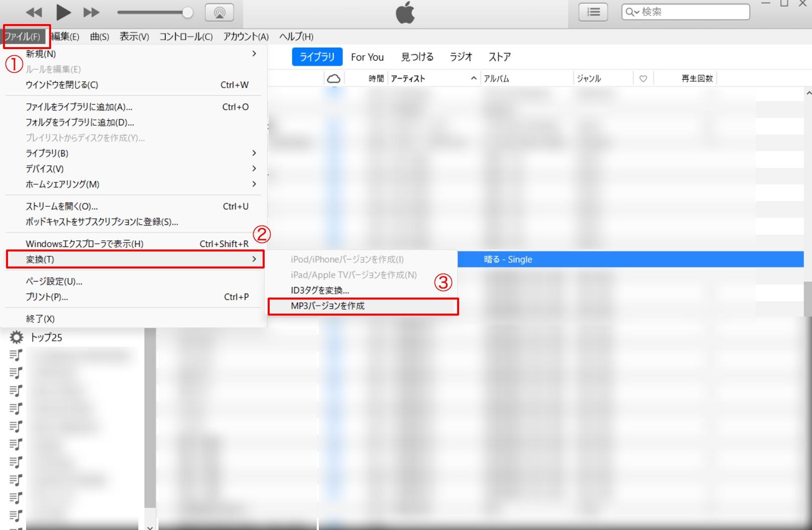Viewport: 812px width, 530px height.
Task: Open the ストア tab
Action: (x=500, y=57)
